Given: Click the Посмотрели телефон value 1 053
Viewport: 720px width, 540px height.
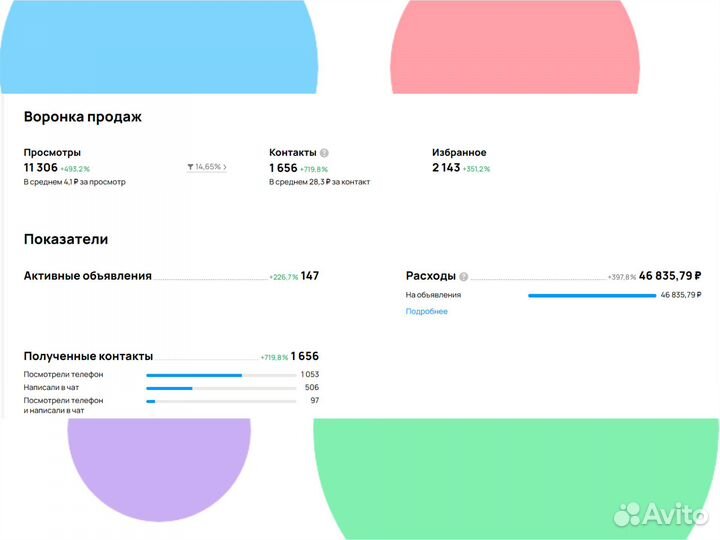Looking at the screenshot, I should point(310,374).
